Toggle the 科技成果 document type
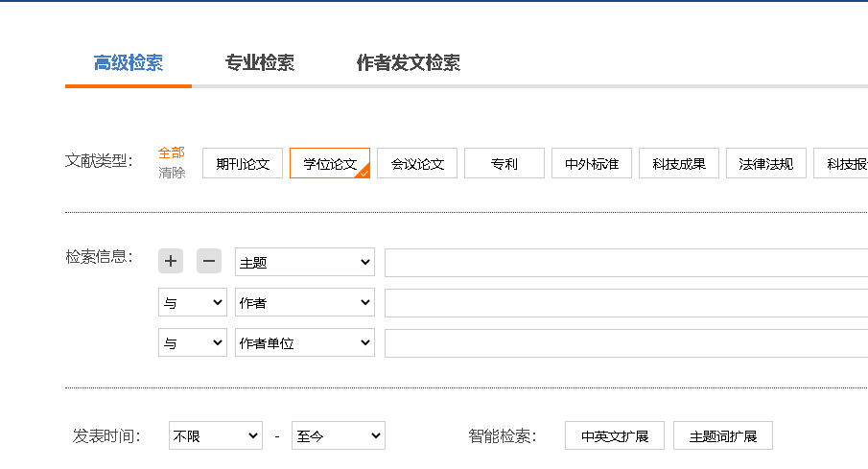The width and height of the screenshot is (868, 469). [x=679, y=163]
